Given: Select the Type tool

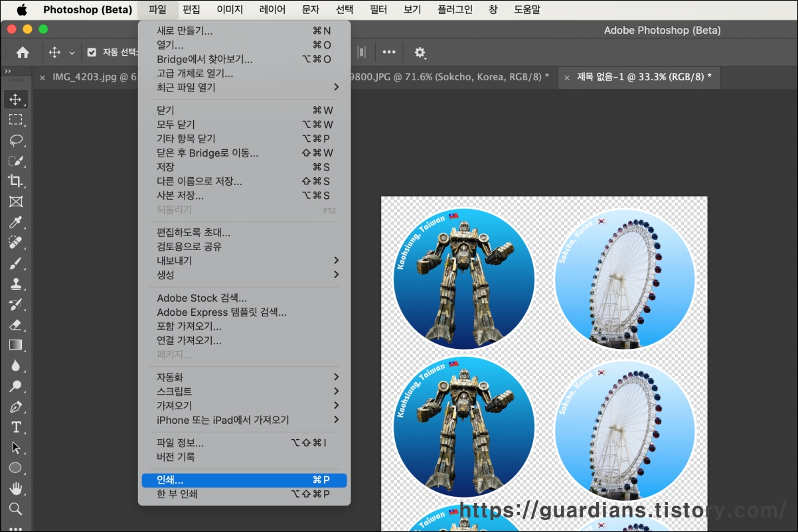Looking at the screenshot, I should 15,427.
